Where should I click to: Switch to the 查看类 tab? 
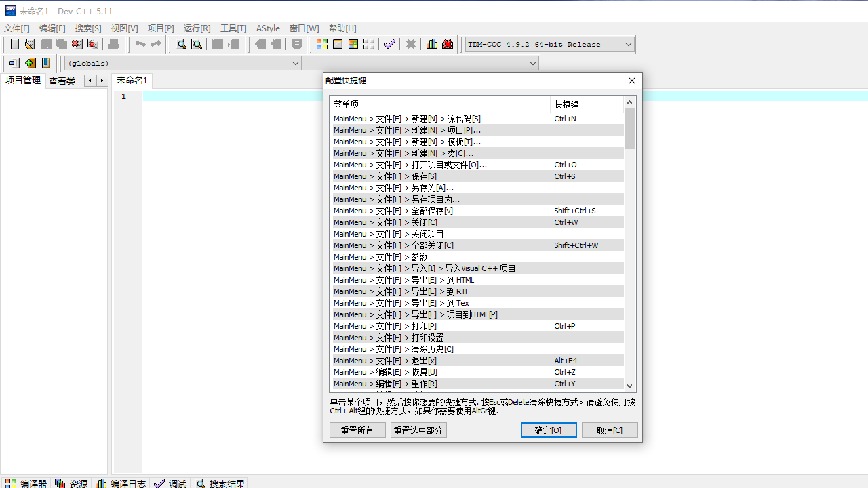[x=62, y=81]
